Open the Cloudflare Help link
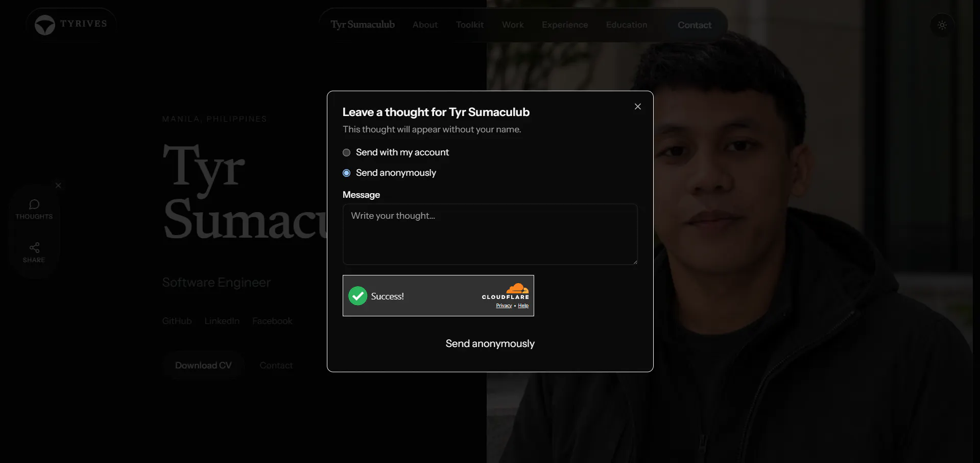 coord(523,306)
